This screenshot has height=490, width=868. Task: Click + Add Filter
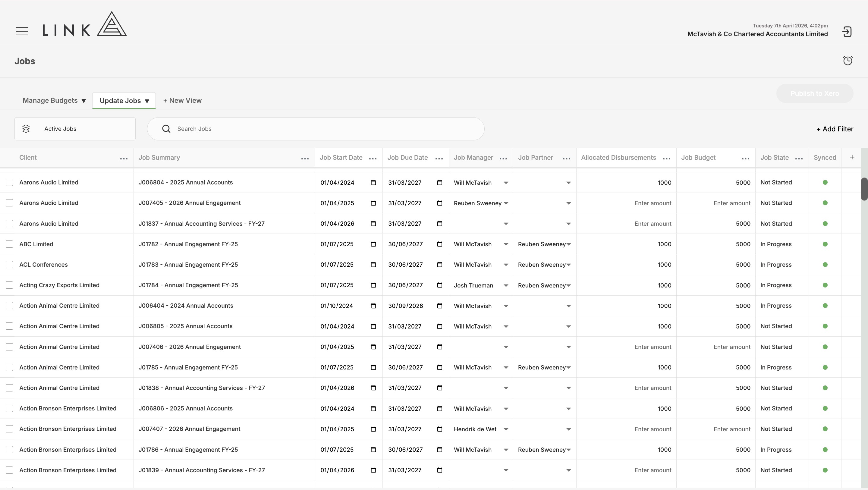(x=835, y=129)
